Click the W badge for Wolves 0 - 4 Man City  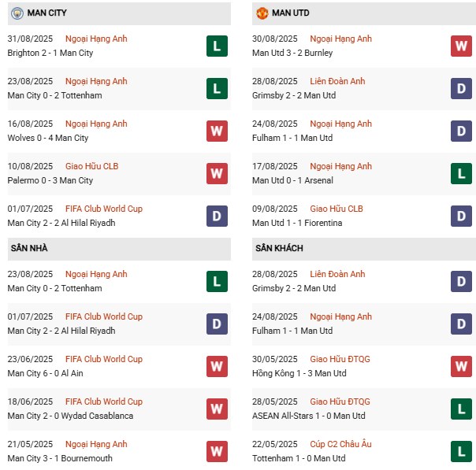pos(217,131)
